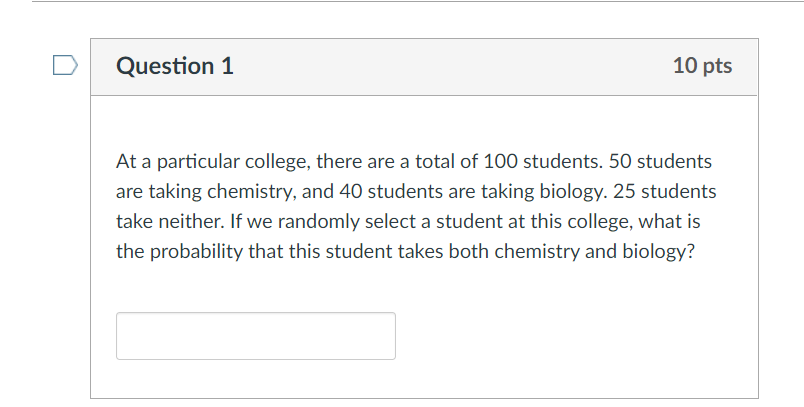Flag Question 1 with the bookmark icon
The width and height of the screenshot is (804, 407).
coord(63,66)
